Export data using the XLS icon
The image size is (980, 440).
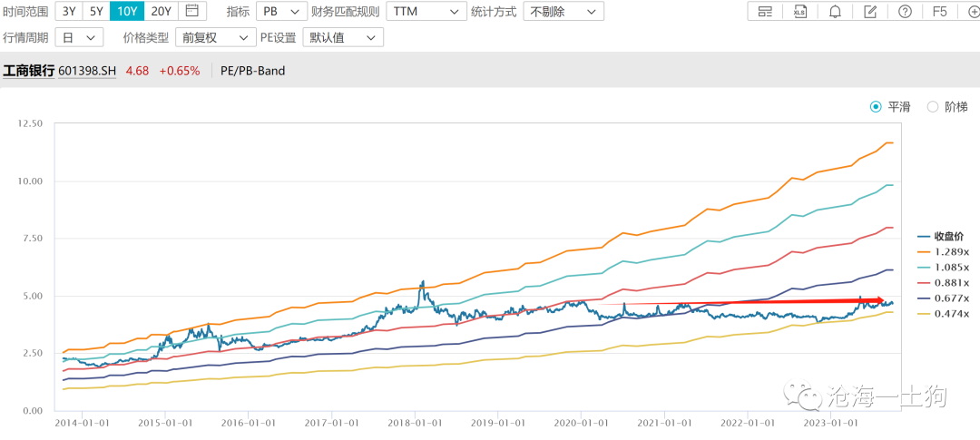(x=799, y=12)
